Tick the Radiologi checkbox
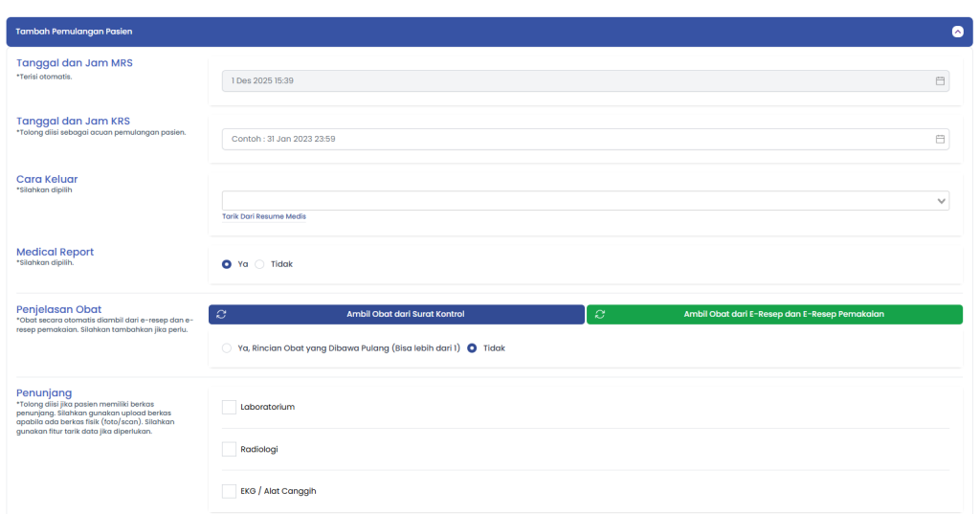This screenshot has height=514, width=980. pos(229,449)
